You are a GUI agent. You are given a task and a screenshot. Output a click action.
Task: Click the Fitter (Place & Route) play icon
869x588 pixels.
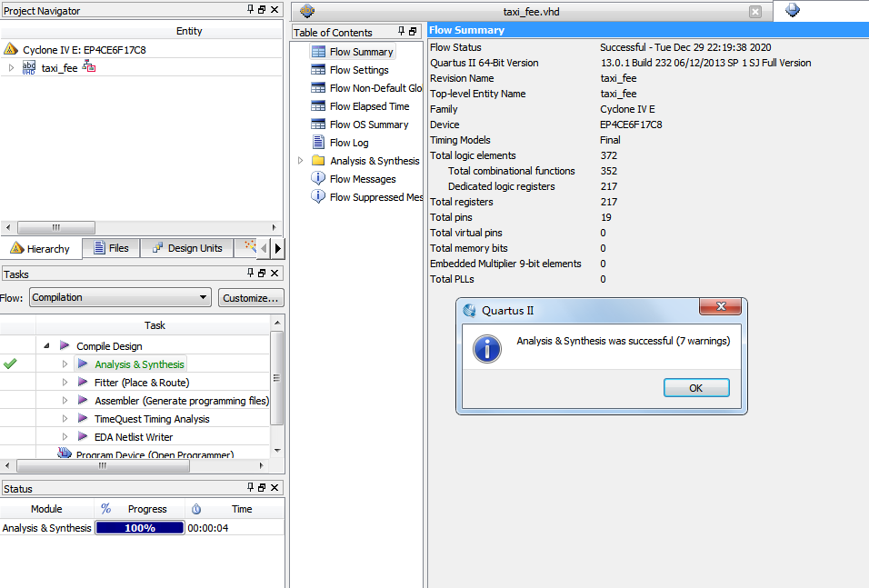[83, 383]
